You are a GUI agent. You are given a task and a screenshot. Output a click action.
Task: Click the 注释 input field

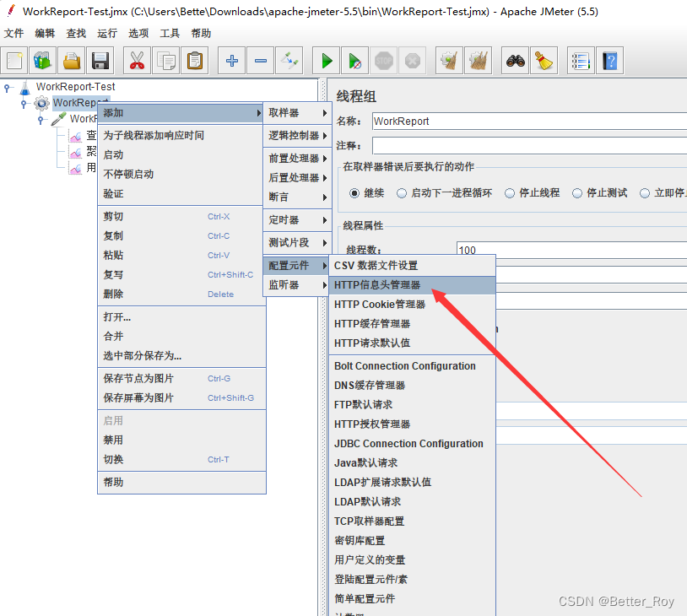(529, 145)
